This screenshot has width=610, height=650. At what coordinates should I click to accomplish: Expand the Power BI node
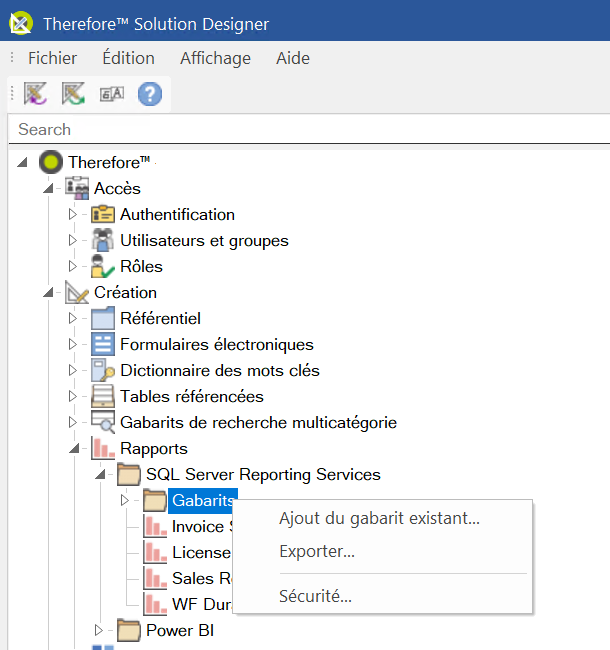[x=99, y=631]
